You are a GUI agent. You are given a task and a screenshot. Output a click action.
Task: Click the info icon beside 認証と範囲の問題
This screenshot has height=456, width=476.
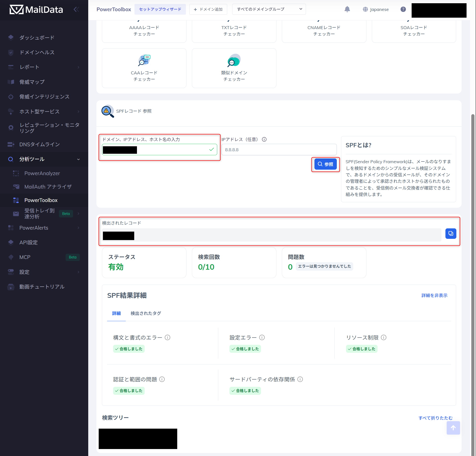point(162,379)
